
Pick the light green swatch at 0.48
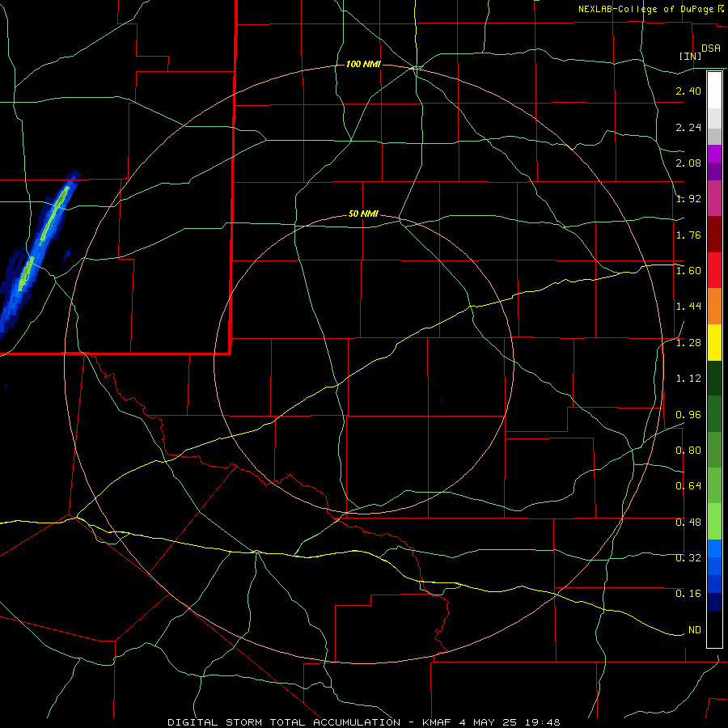click(x=714, y=522)
